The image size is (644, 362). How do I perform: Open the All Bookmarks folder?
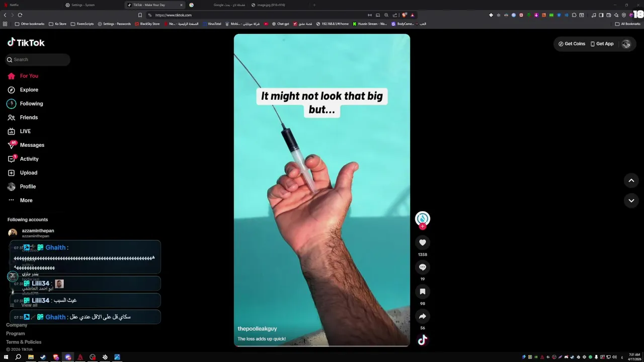(627, 24)
